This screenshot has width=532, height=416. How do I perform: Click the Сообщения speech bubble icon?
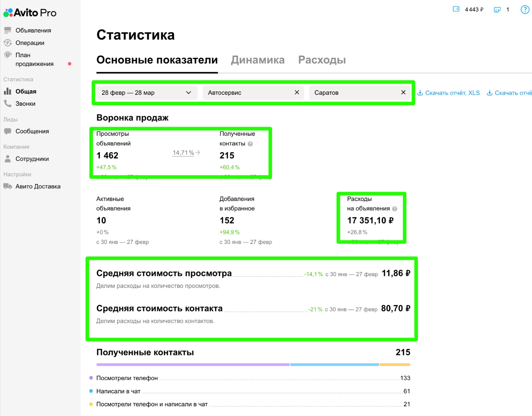[8, 131]
